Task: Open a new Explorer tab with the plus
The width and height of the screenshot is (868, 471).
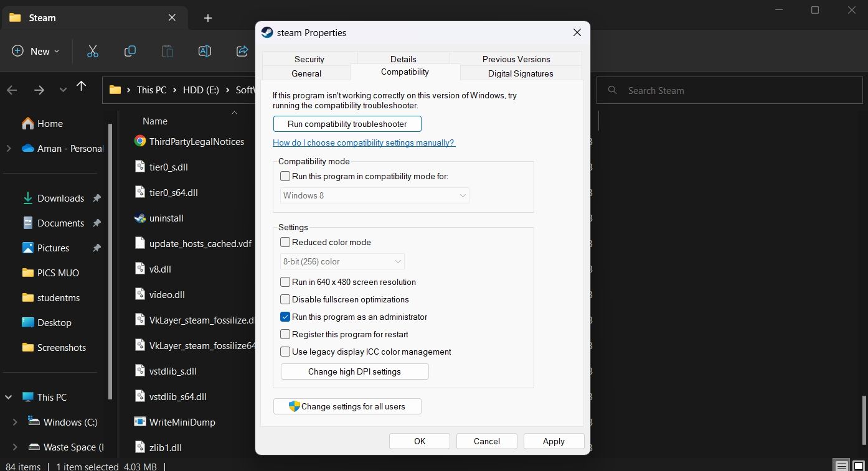Action: (208, 18)
